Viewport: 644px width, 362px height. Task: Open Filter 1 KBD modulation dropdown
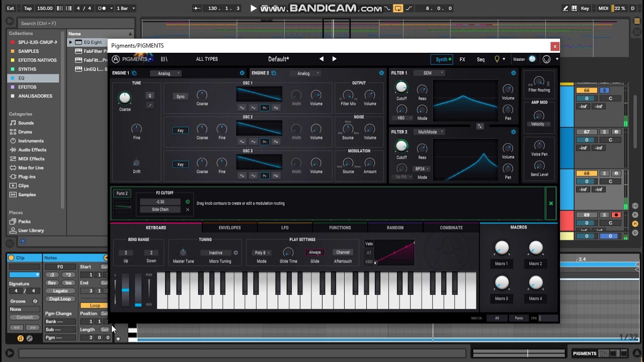[403, 118]
